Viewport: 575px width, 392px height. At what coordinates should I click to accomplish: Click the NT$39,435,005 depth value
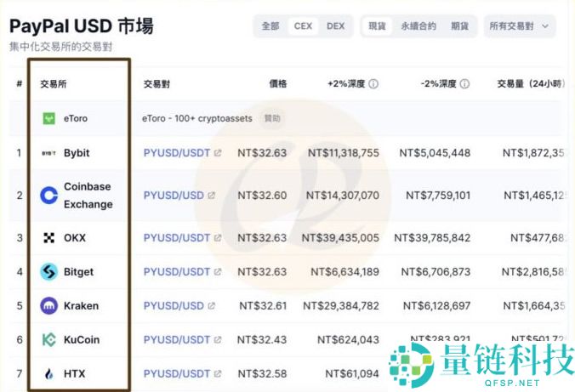340,238
